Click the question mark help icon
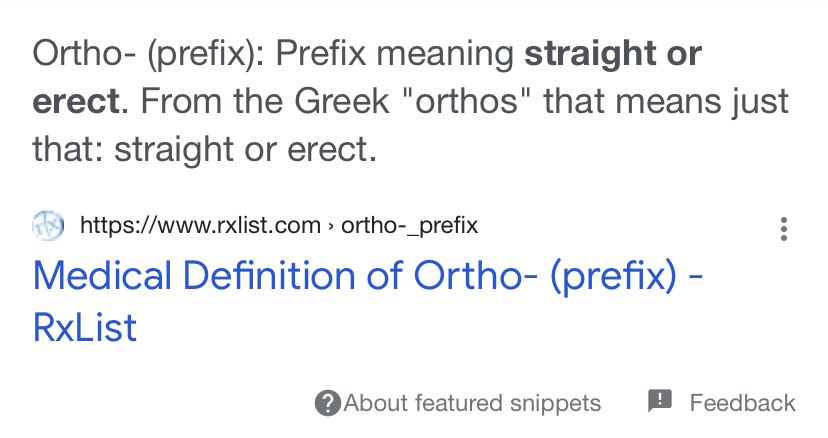Image resolution: width=828 pixels, height=438 pixels. [327, 404]
